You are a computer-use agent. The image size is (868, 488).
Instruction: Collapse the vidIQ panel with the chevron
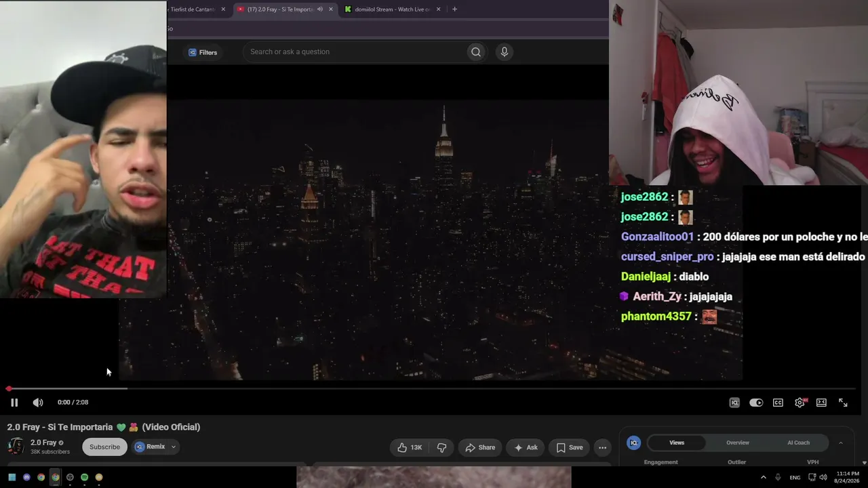tap(841, 443)
